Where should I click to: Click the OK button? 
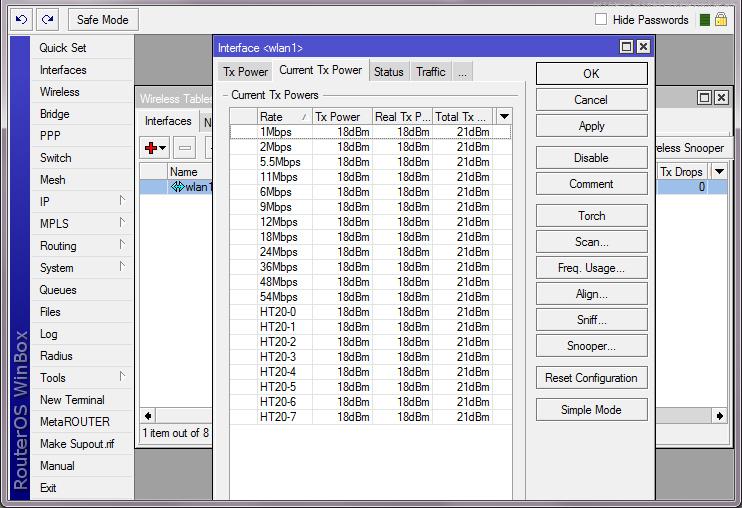pos(592,74)
